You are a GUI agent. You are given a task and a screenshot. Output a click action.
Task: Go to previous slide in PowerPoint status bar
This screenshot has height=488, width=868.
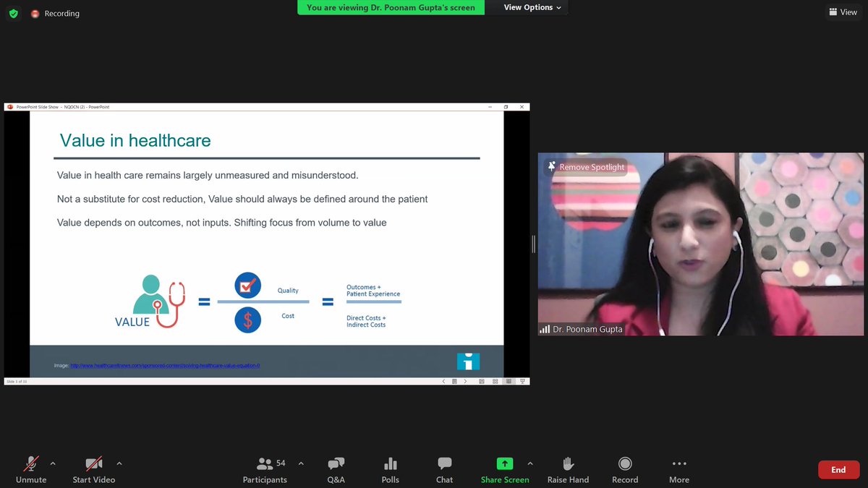pos(444,381)
